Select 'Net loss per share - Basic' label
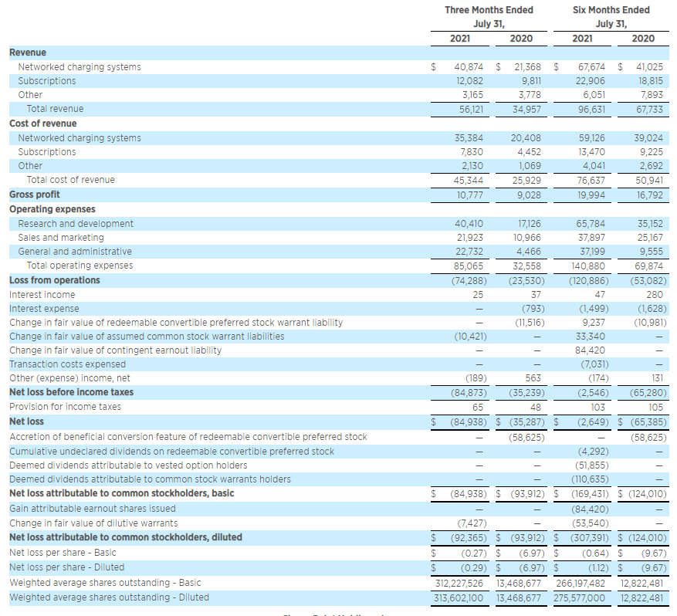The image size is (677, 616). point(63,553)
